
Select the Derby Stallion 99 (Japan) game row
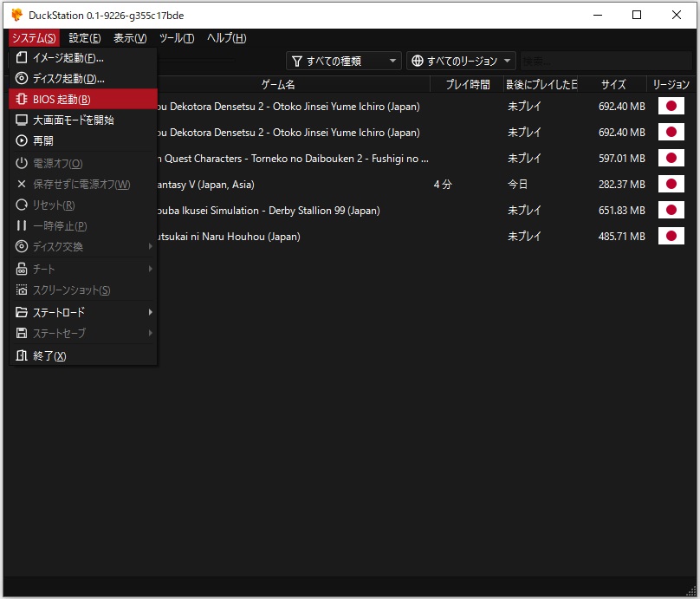click(426, 210)
